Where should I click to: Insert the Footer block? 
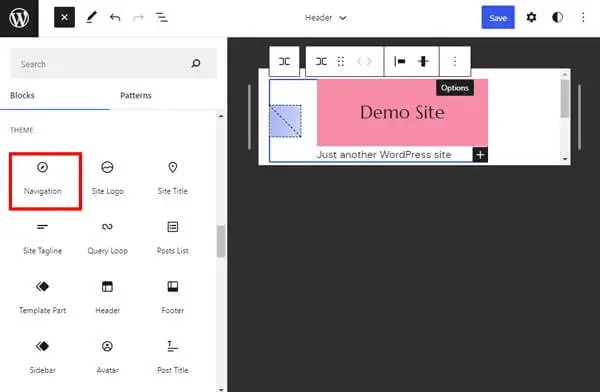[173, 298]
